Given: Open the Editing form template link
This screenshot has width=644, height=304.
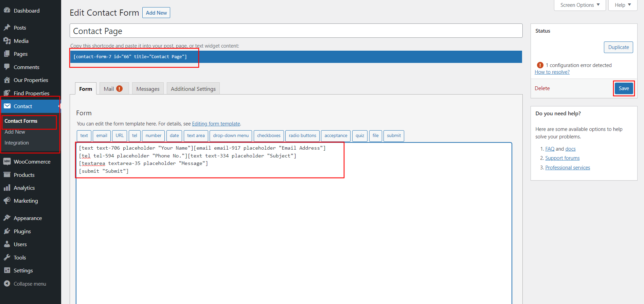Looking at the screenshot, I should coord(216,124).
